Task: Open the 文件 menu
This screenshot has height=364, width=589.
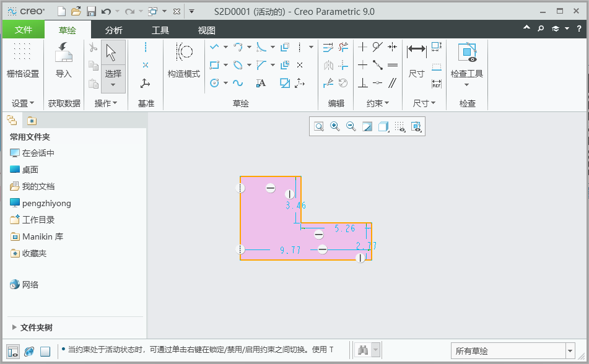Action: point(23,28)
